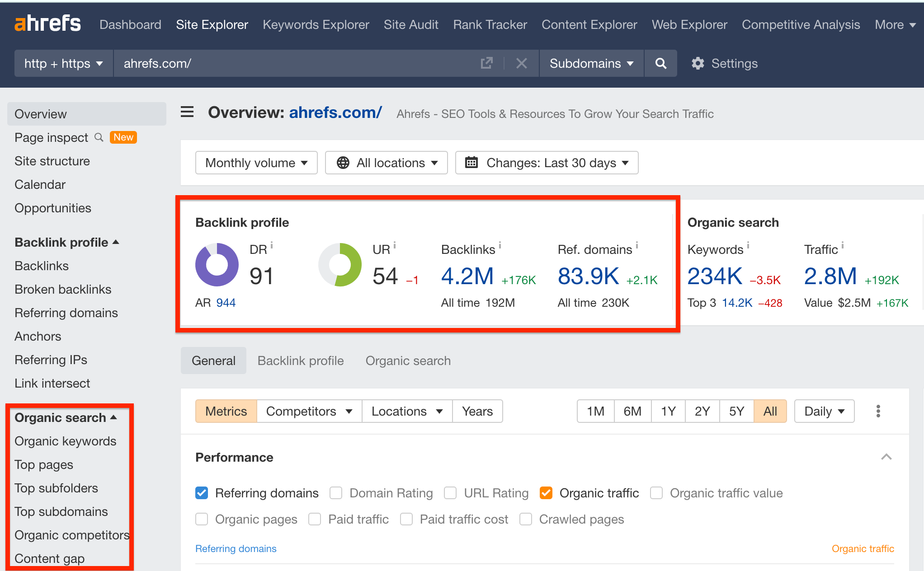Screen dimensions: 924x571
Task: Open the Monthly volume dropdown
Action: pos(256,163)
